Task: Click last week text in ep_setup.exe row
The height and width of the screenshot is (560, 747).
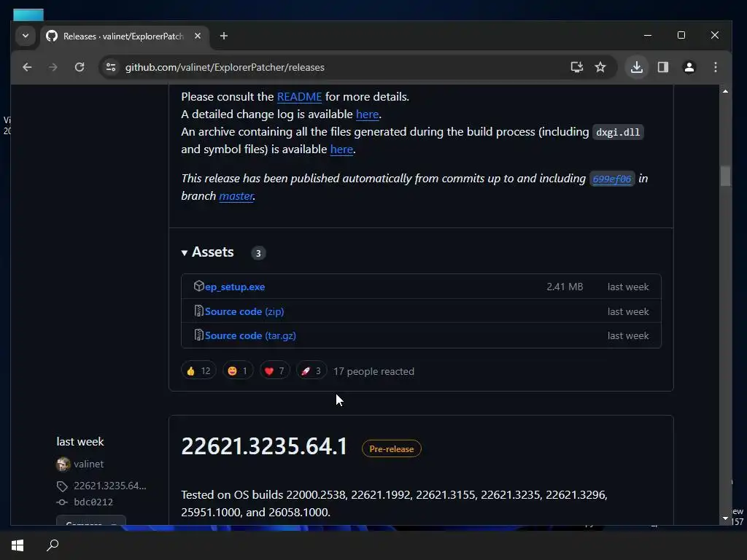Action: pyautogui.click(x=628, y=287)
